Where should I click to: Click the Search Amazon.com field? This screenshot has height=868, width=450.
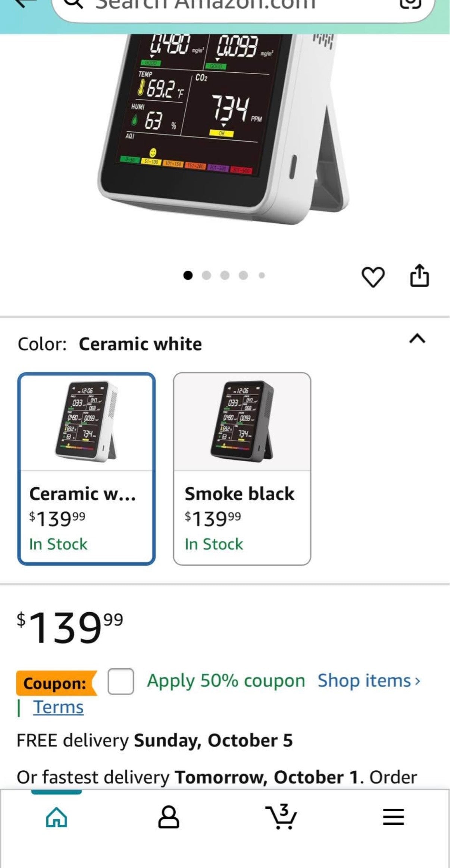click(x=243, y=6)
